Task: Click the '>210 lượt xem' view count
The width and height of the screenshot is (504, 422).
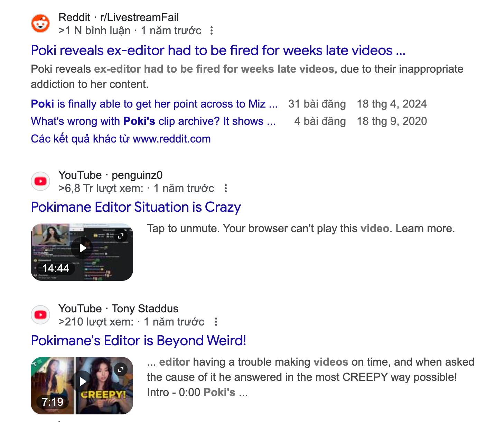Action: tap(96, 322)
